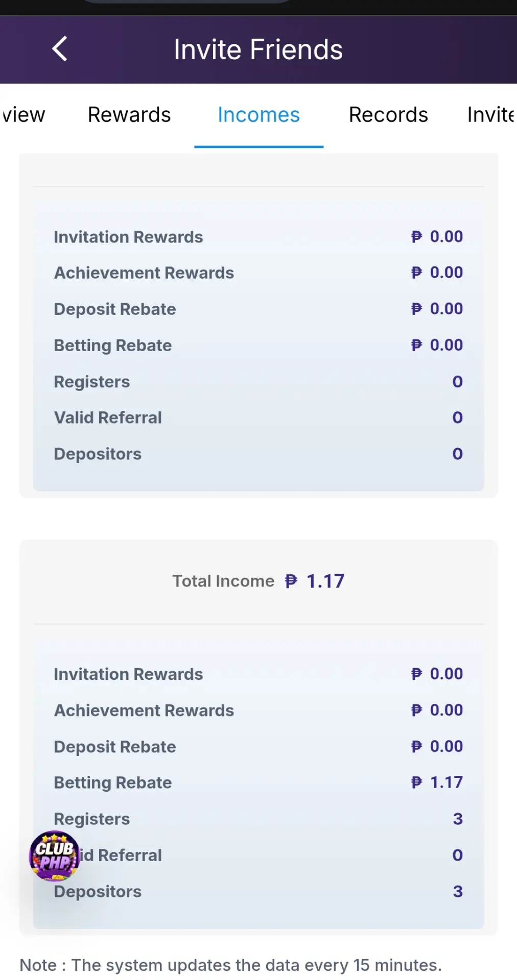517x980 pixels.
Task: Open the Club PHP floating badge
Action: point(55,856)
